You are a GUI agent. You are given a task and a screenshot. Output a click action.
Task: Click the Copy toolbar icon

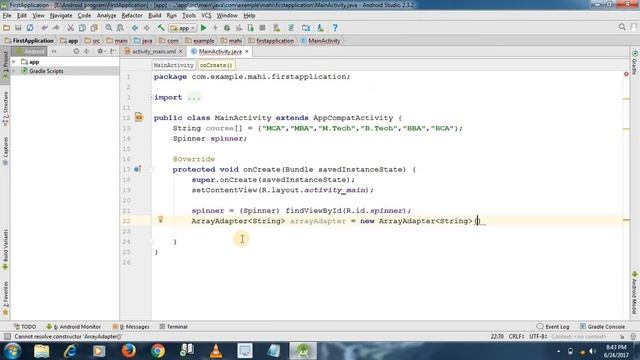(82, 28)
